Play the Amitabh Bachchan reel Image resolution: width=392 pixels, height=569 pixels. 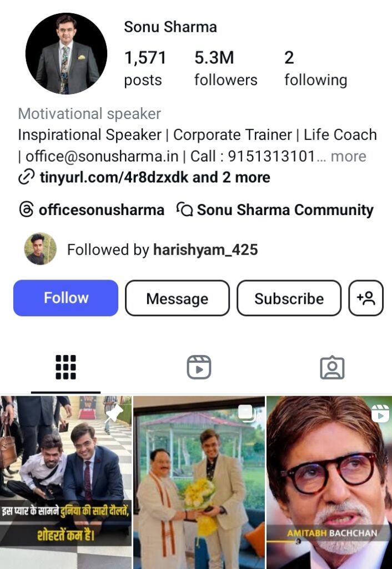click(x=329, y=483)
